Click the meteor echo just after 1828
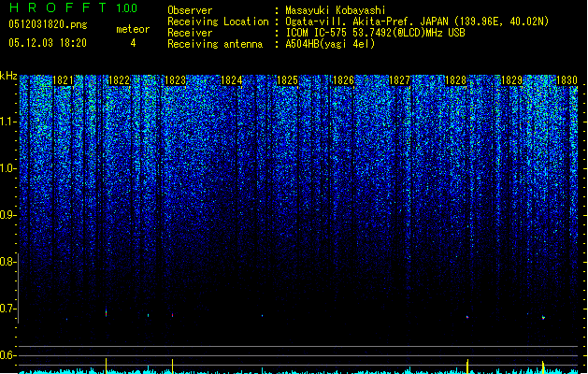This screenshot has height=374, width=588. pyautogui.click(x=467, y=317)
